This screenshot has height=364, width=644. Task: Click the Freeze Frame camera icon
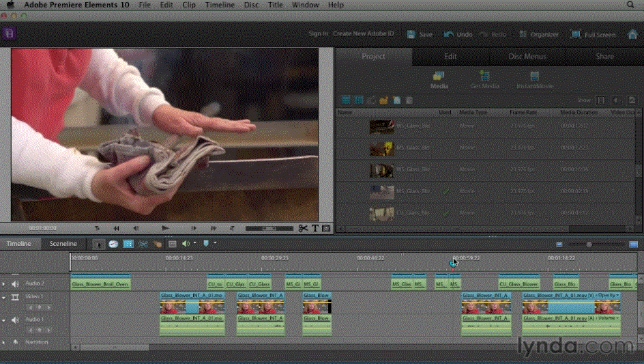pos(326,228)
